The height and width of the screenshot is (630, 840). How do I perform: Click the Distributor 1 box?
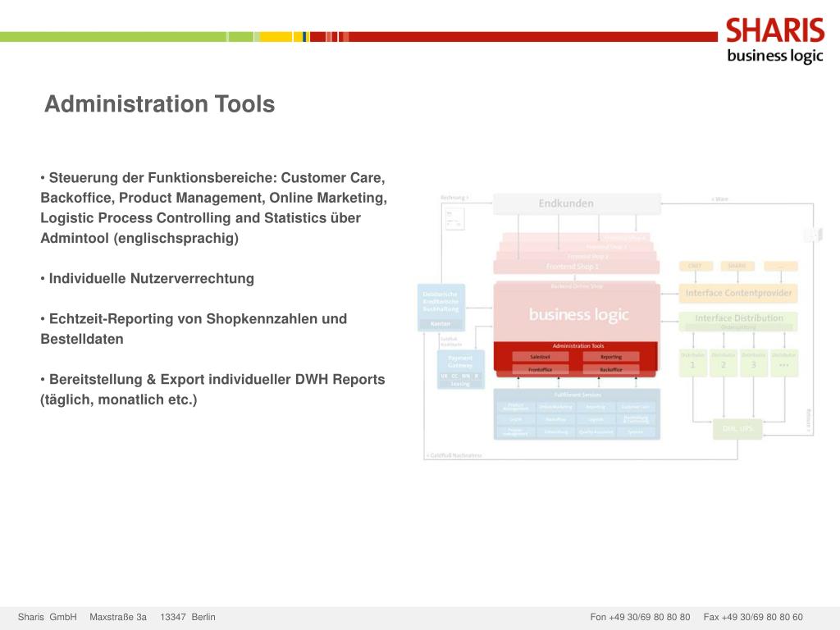(x=692, y=362)
